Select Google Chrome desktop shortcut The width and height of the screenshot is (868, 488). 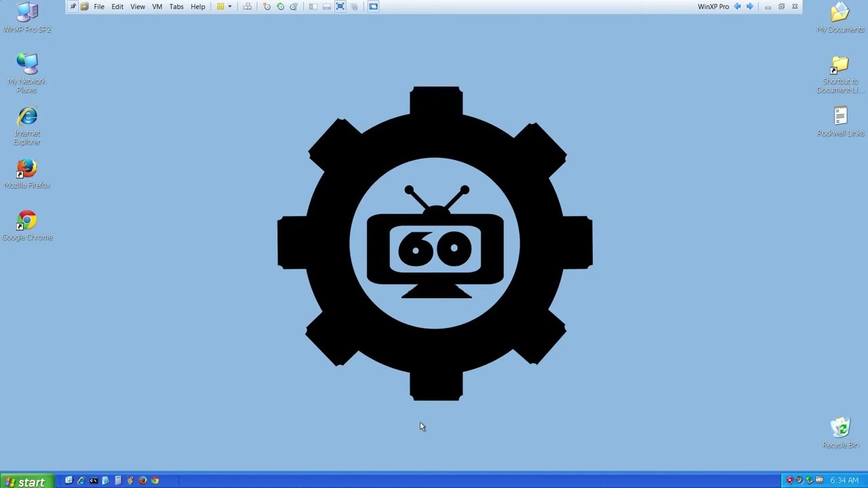click(27, 226)
